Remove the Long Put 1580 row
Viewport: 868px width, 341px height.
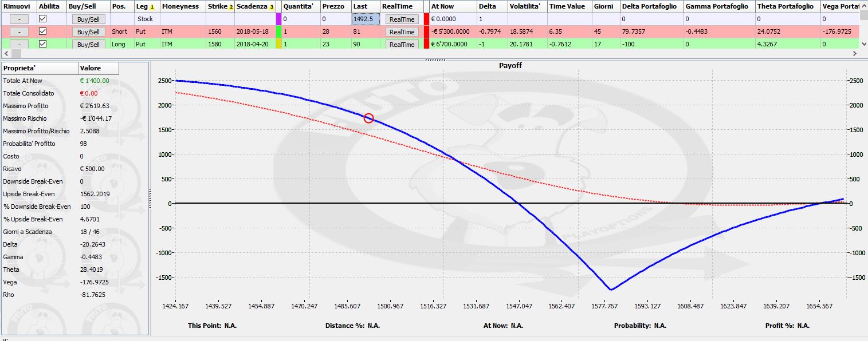point(19,44)
